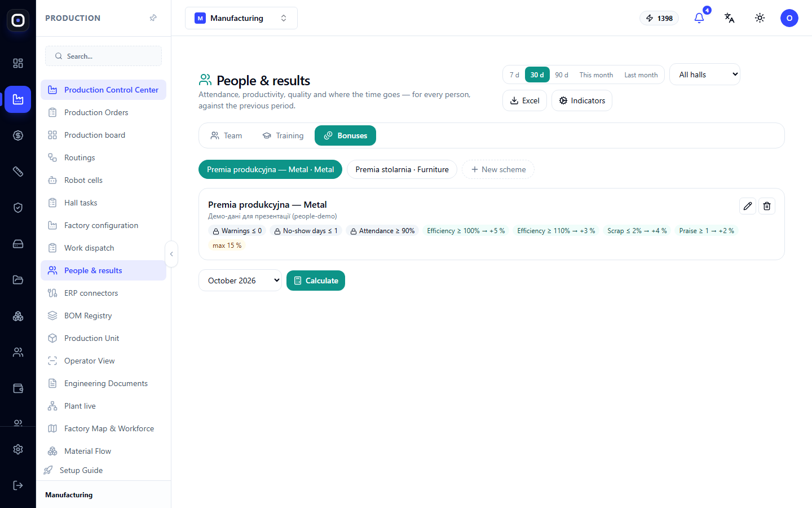Click the Calculate button

coord(316,281)
